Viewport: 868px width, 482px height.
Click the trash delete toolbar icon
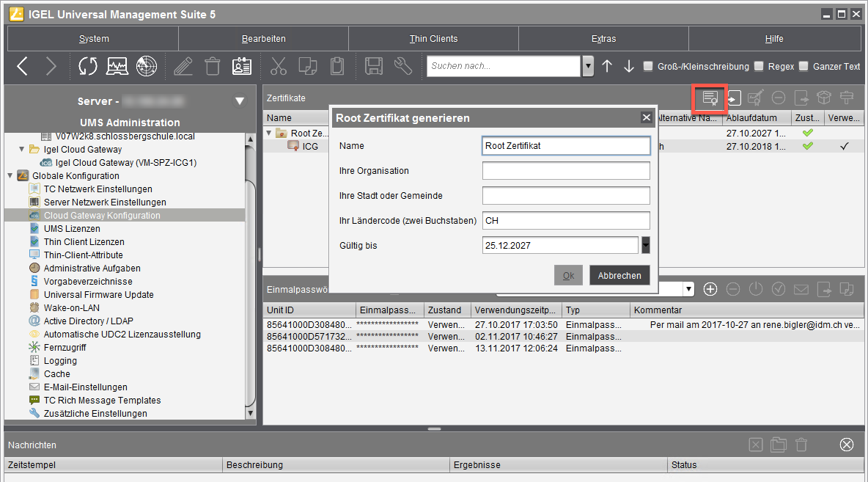(213, 67)
